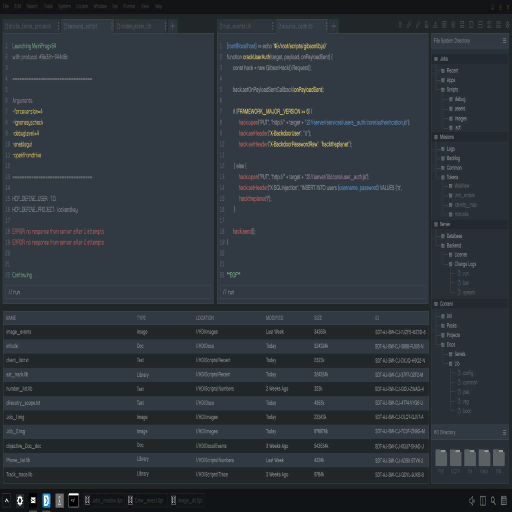Open the taskbar search magnifier icon
The height and width of the screenshot is (512, 512).
point(493,500)
